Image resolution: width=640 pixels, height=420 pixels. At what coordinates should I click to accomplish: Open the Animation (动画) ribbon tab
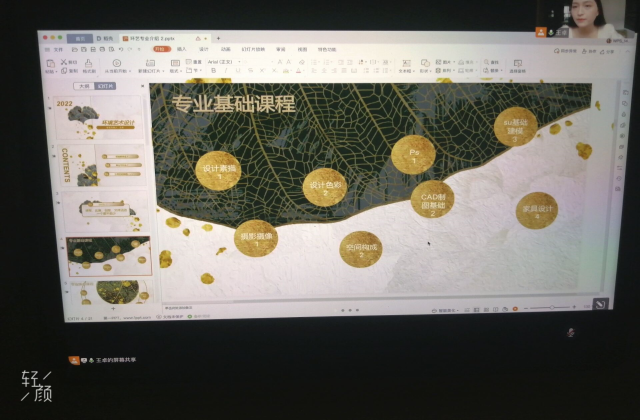(x=226, y=48)
